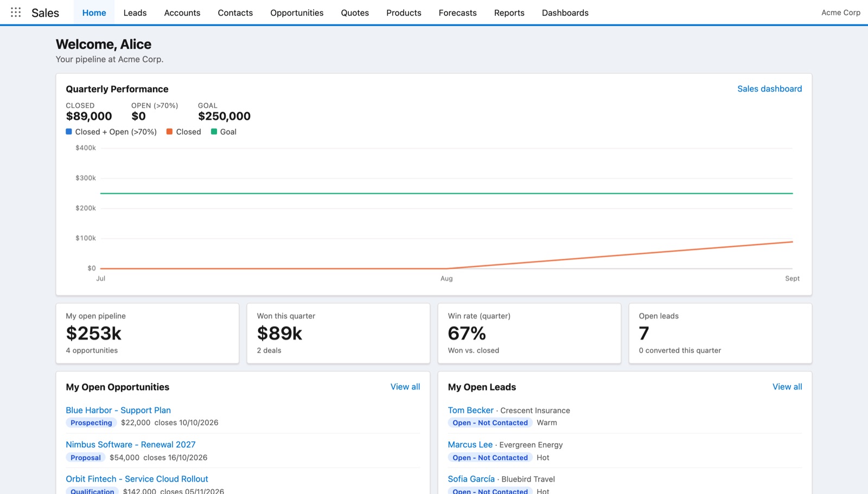Open the Quotes tab
Viewport: 868px width, 494px height.
tap(355, 12)
